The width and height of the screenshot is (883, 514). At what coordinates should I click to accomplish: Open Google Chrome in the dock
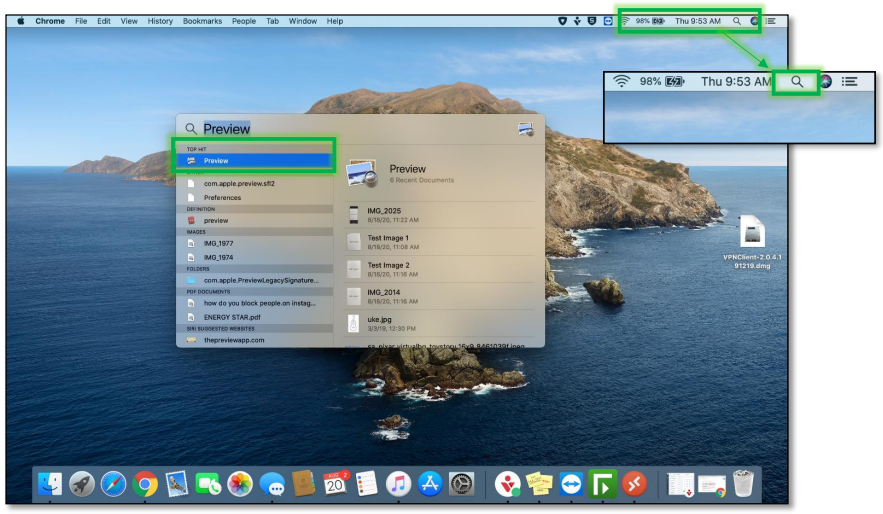click(x=145, y=485)
